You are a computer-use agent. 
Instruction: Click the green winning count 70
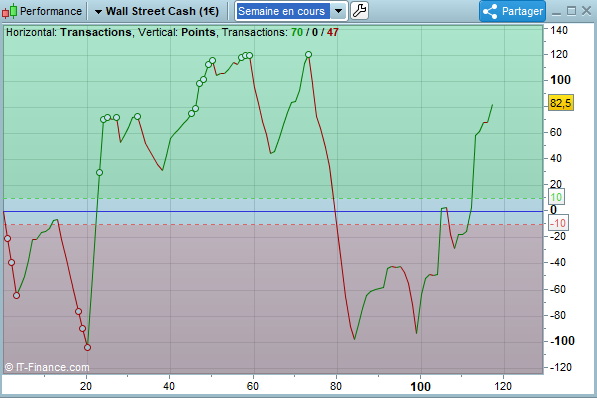(297, 32)
